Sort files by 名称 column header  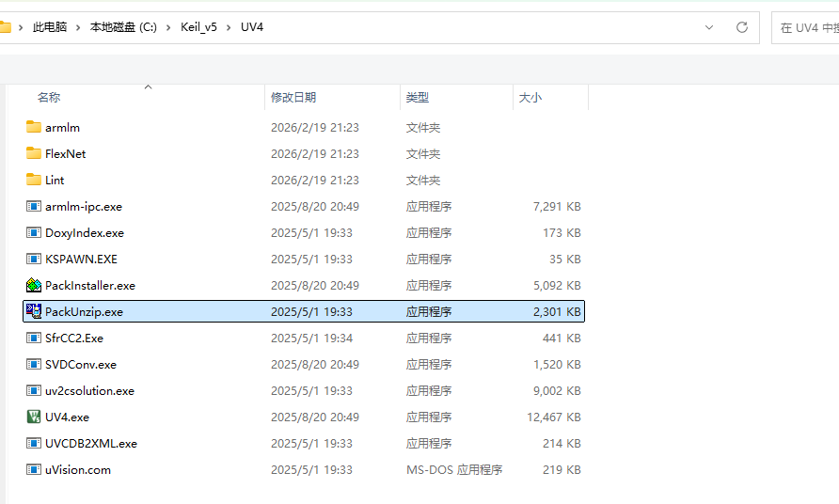coord(49,97)
